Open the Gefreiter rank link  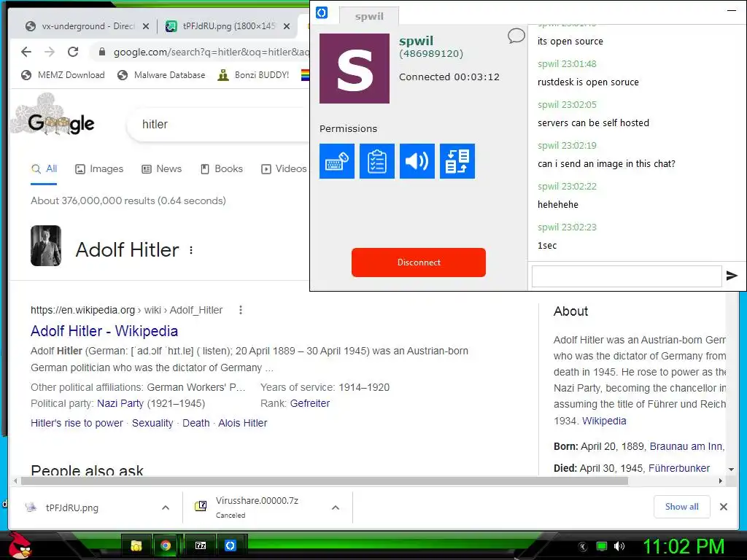(x=309, y=403)
